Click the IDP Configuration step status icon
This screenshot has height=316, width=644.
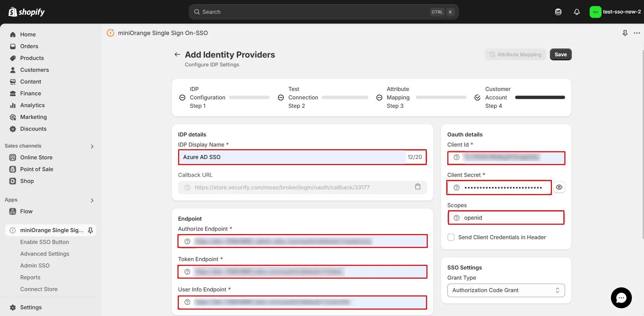pos(182,98)
